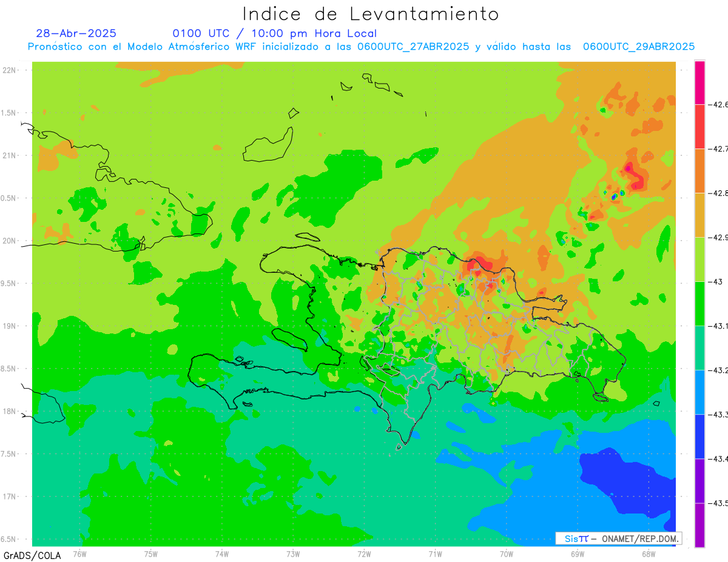
Task: Click the magenta swatch atop the color bar
Action: [x=699, y=82]
